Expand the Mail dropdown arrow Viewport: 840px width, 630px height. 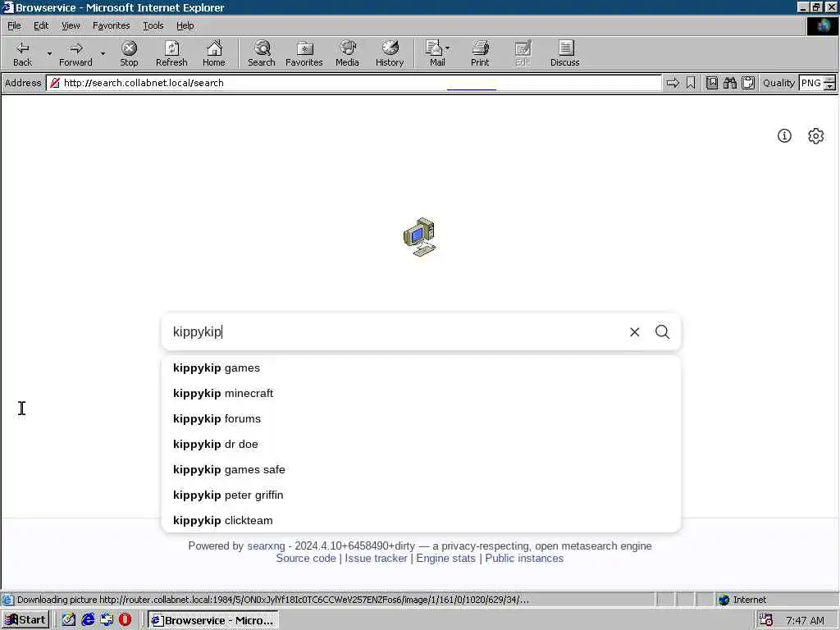click(448, 48)
